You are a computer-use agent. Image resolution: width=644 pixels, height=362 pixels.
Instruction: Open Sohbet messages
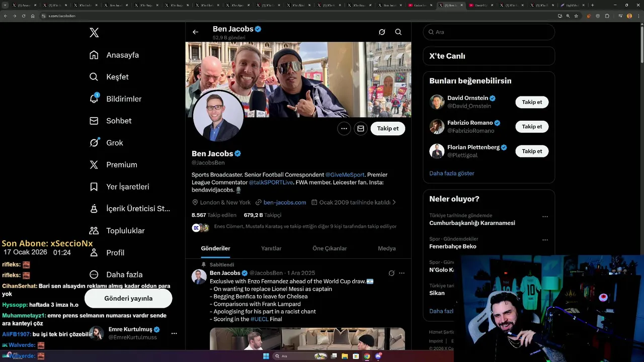tap(119, 121)
